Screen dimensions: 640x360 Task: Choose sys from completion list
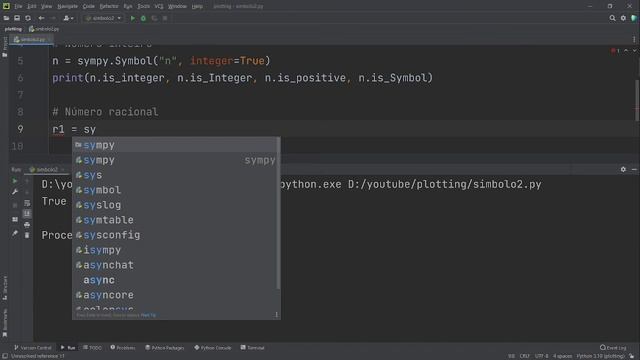coord(176,175)
